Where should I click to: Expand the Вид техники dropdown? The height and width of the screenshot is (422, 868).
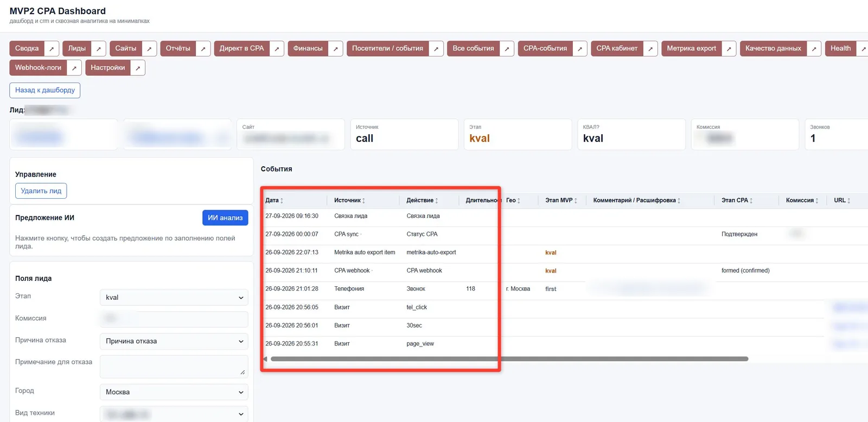174,414
